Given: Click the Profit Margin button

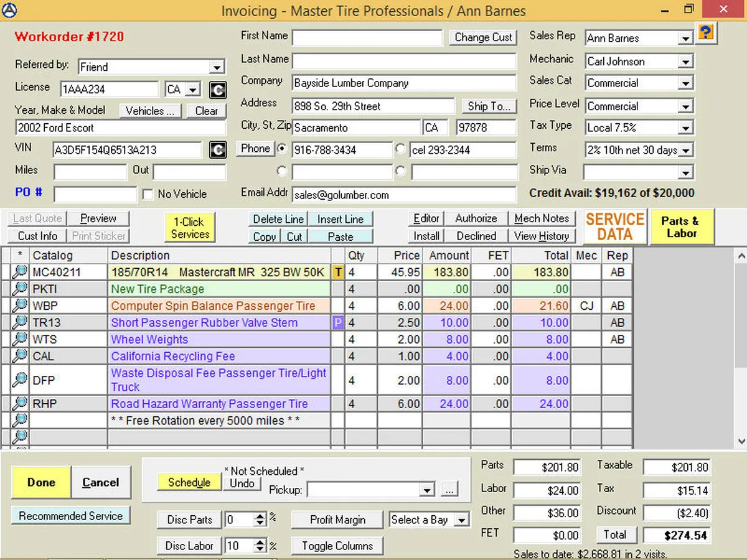Looking at the screenshot, I should pos(337,520).
